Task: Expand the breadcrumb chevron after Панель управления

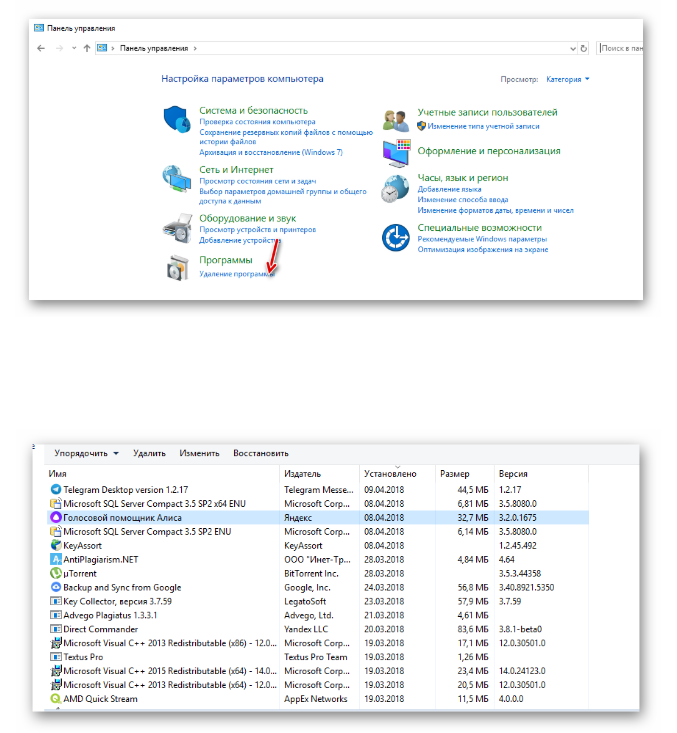Action: (x=195, y=48)
